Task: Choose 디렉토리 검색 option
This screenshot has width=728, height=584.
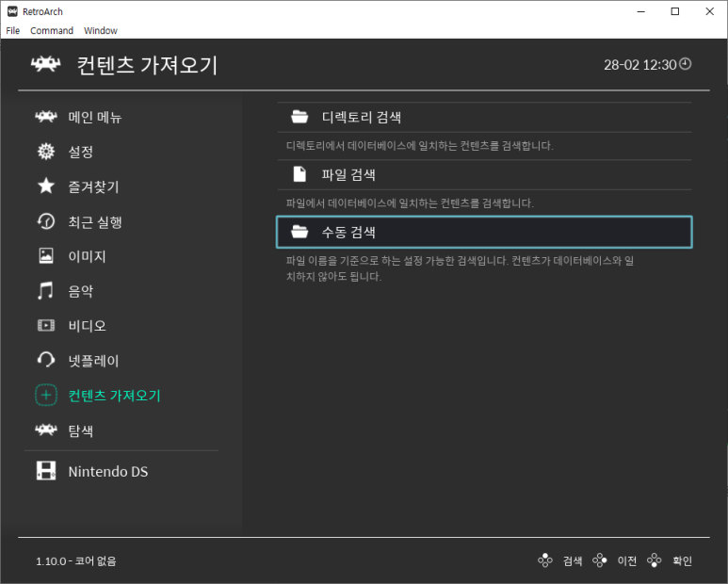Action: (484, 117)
